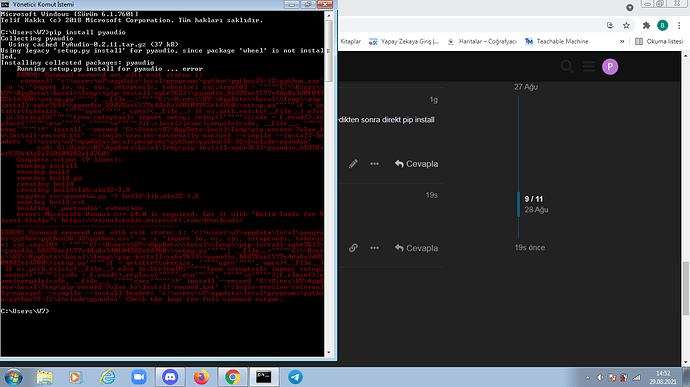This screenshot has height=387, width=690.
Task: Open the forum hamburger menu icon
Action: pyautogui.click(x=588, y=66)
